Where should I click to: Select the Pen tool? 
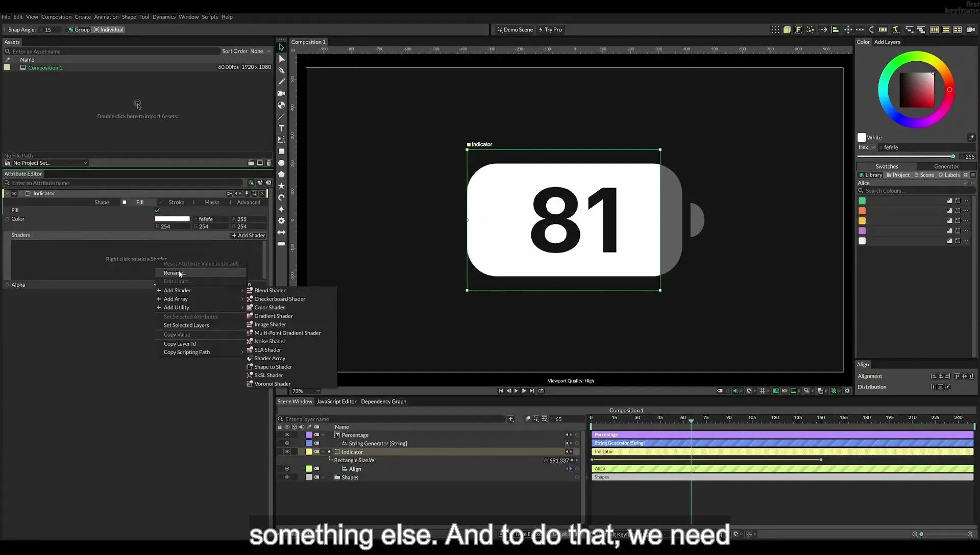281,70
